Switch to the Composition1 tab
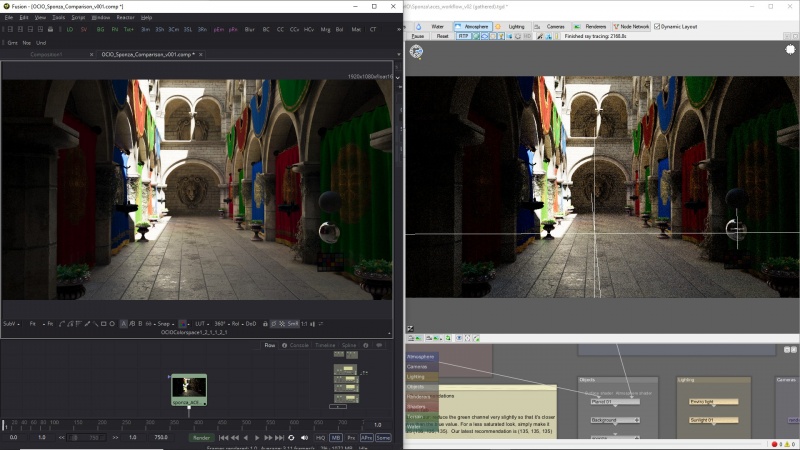Screen dimensions: 800x450 click(x=46, y=55)
